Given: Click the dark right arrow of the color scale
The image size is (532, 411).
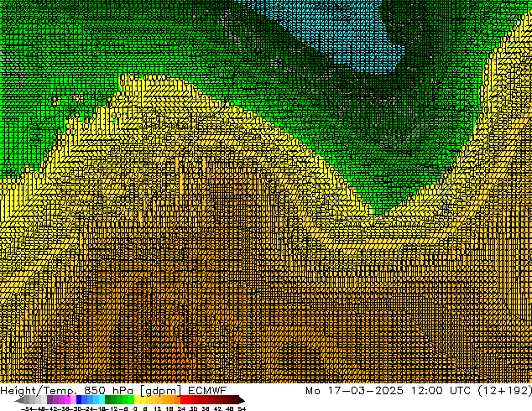Looking at the screenshot, I should click(241, 401).
